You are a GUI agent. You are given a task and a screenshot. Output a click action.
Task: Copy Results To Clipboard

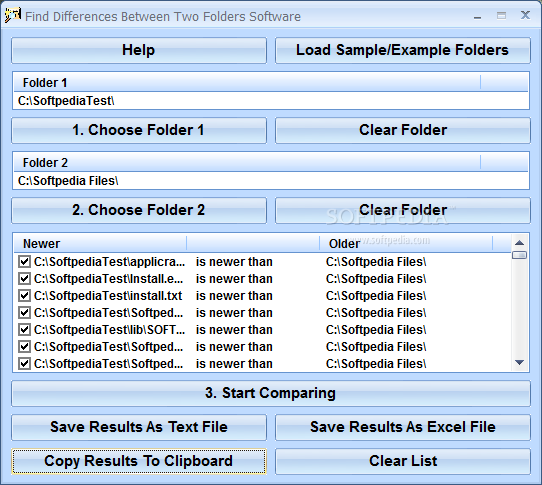(x=139, y=461)
